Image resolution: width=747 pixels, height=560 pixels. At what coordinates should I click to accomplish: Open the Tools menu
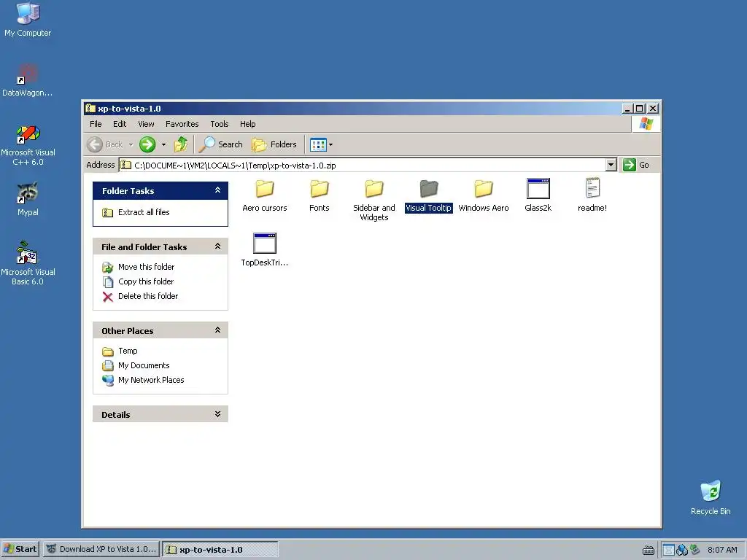pyautogui.click(x=220, y=124)
